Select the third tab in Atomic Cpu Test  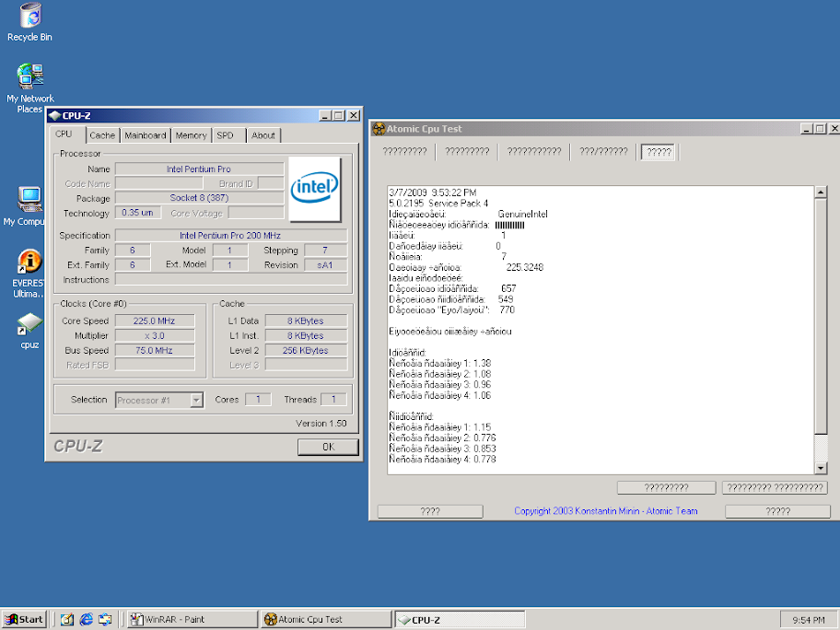coord(534,152)
